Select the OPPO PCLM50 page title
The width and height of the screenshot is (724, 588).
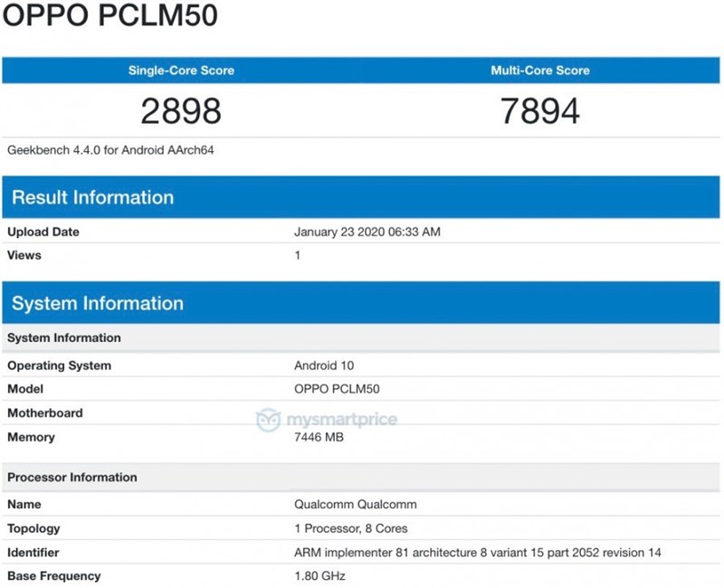tap(100, 16)
